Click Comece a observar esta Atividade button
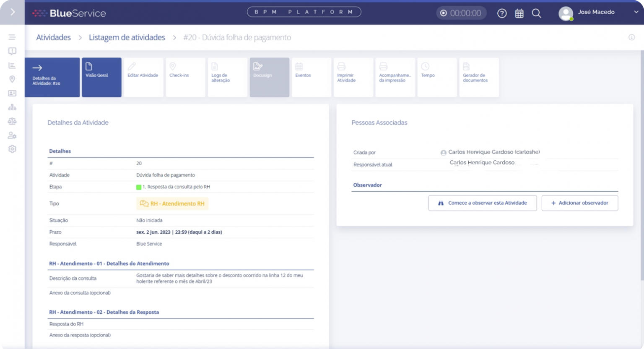This screenshot has height=349, width=644. coord(482,203)
